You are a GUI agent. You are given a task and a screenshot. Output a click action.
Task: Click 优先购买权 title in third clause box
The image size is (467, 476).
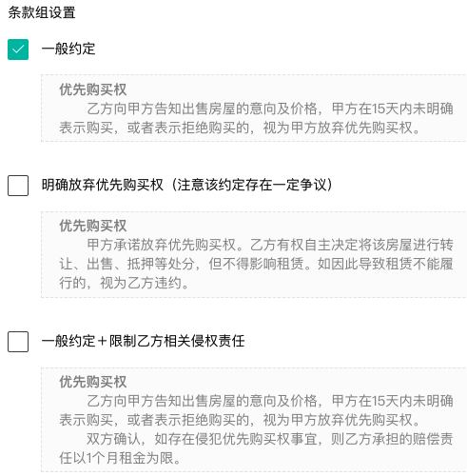(93, 382)
